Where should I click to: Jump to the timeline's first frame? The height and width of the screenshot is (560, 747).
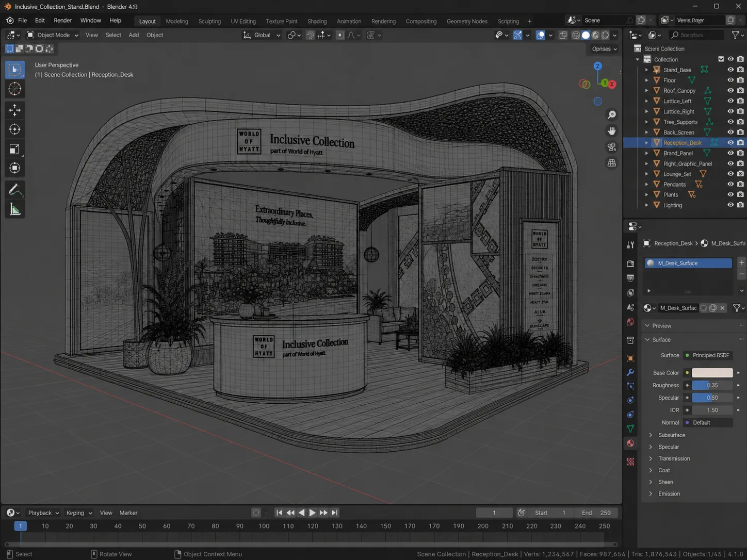point(279,513)
